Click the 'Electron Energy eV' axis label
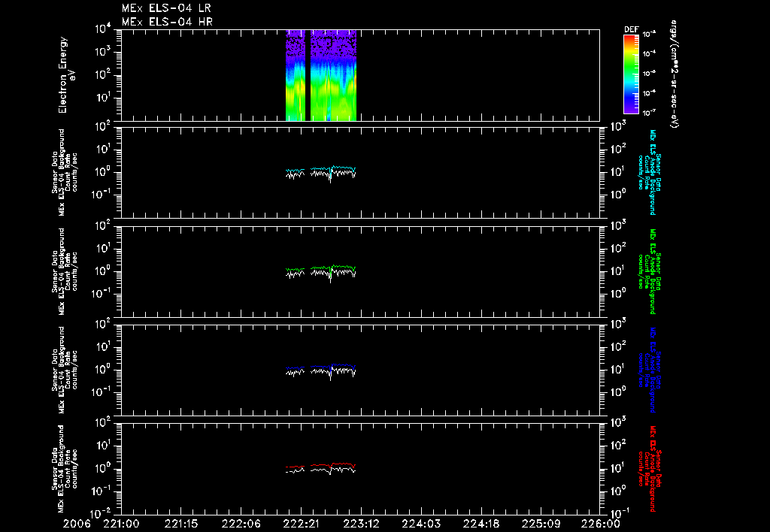The width and height of the screenshot is (770, 532). tap(67, 75)
